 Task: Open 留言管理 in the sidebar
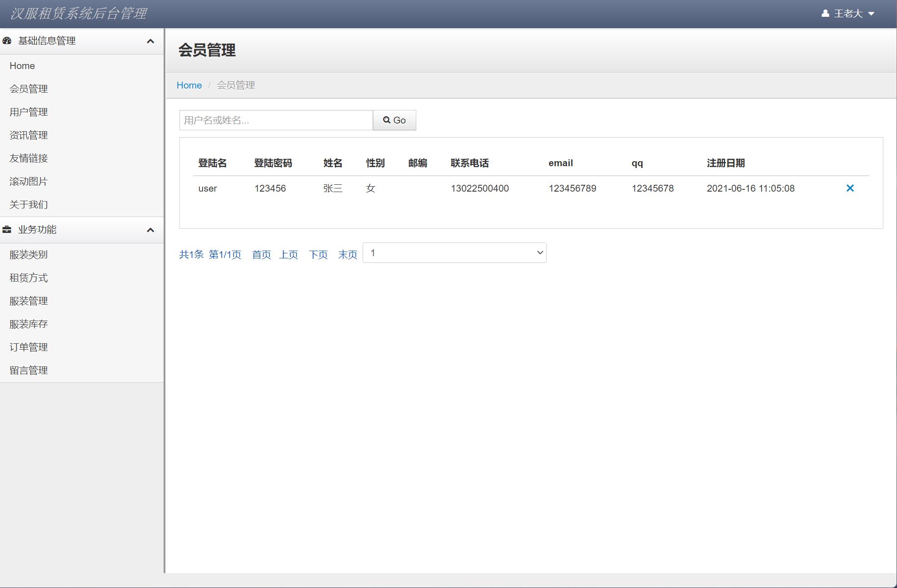tap(29, 371)
